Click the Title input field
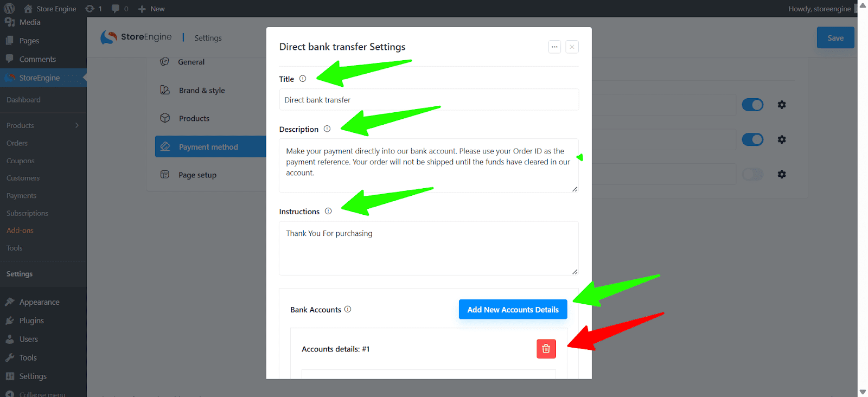Screen dimensions: 868x397 [429, 100]
